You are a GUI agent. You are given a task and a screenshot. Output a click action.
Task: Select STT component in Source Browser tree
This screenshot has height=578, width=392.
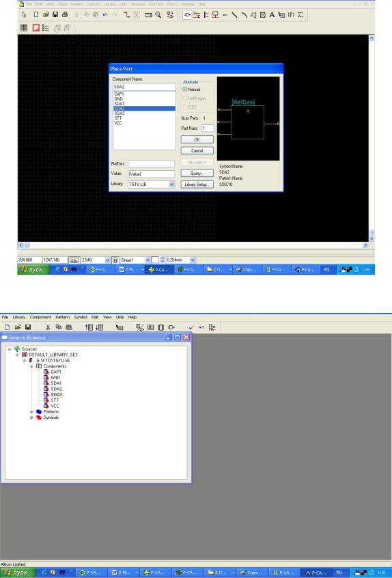click(x=55, y=400)
